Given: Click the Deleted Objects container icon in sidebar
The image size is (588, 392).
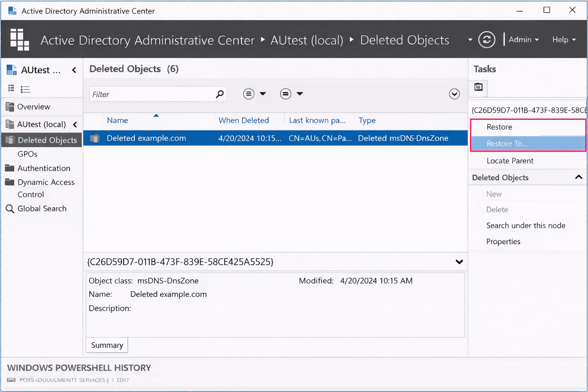Looking at the screenshot, I should [10, 140].
